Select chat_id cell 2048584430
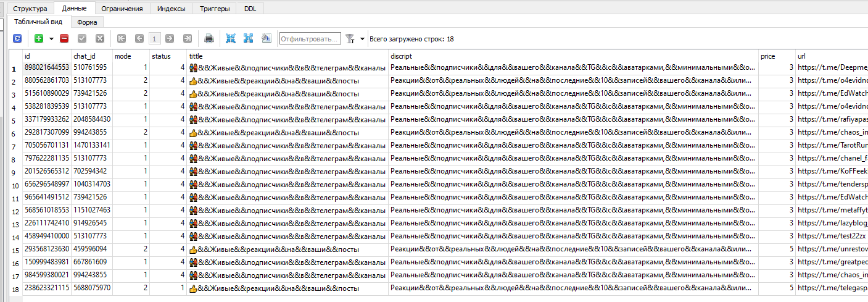Viewport: 868px width, 302px height. tap(92, 119)
